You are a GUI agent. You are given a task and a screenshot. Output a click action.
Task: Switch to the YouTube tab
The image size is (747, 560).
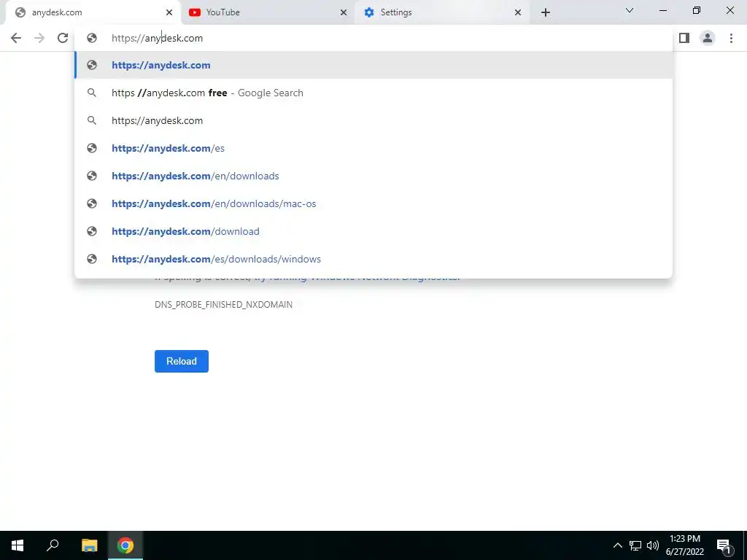click(267, 12)
